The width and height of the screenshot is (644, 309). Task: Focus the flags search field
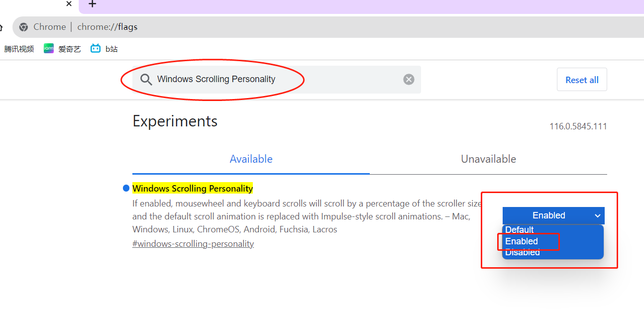pyautogui.click(x=274, y=80)
